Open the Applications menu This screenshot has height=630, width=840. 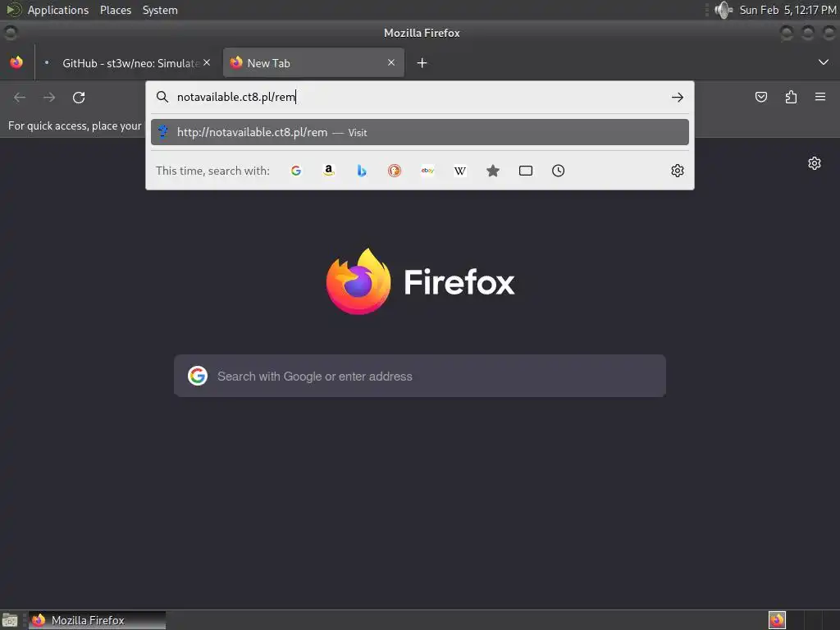pos(58,10)
